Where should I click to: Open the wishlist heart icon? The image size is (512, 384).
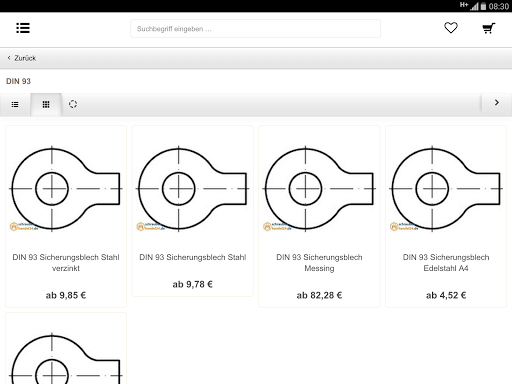pyautogui.click(x=451, y=28)
